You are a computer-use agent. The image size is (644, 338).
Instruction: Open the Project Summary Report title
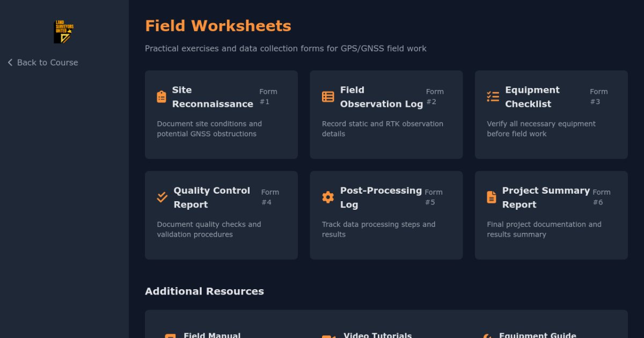click(545, 197)
